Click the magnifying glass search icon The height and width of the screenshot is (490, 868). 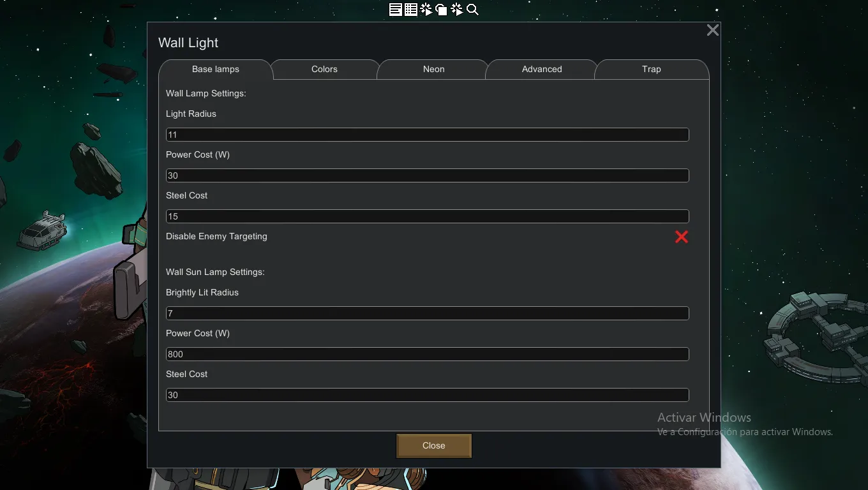[x=472, y=10]
